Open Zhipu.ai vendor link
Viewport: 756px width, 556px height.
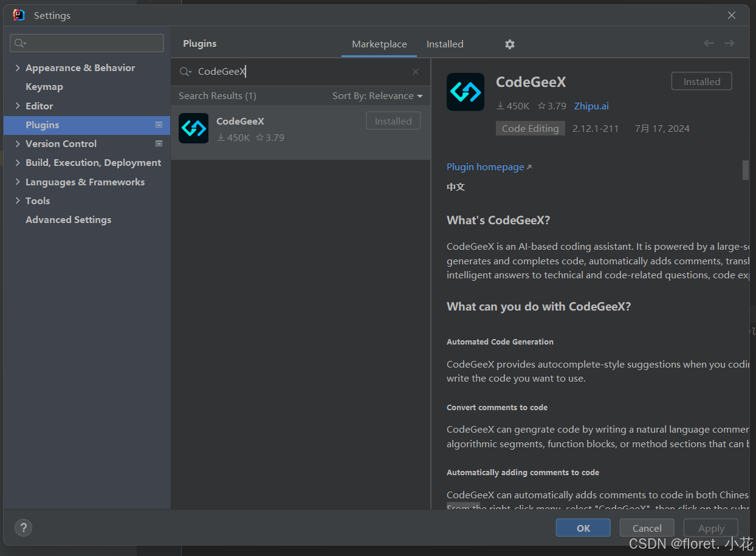[591, 106]
